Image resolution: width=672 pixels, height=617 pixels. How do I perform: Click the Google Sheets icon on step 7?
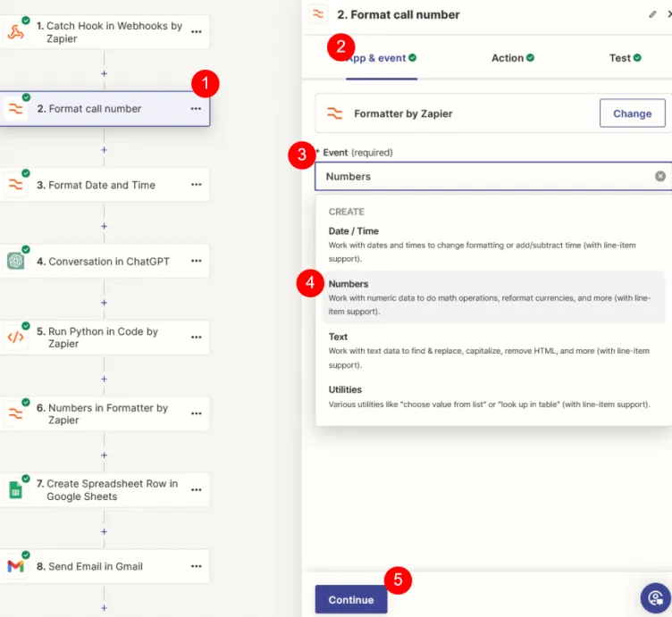coord(16,490)
